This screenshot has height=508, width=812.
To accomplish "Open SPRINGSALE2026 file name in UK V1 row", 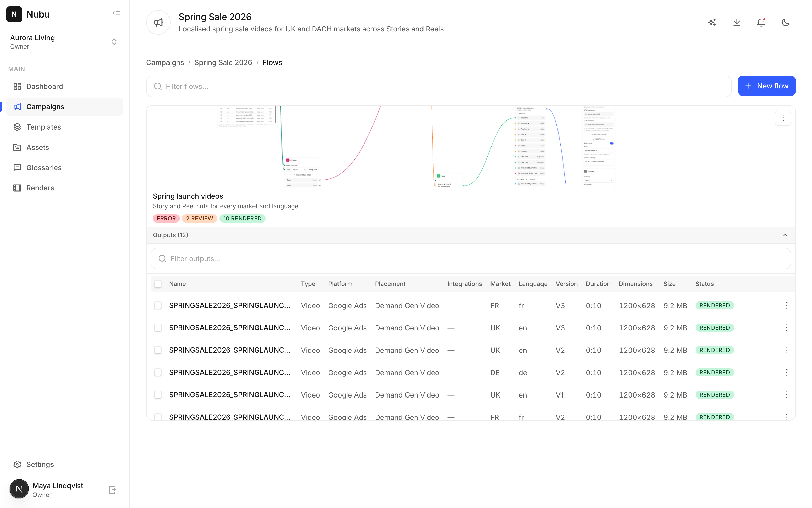I will click(229, 395).
